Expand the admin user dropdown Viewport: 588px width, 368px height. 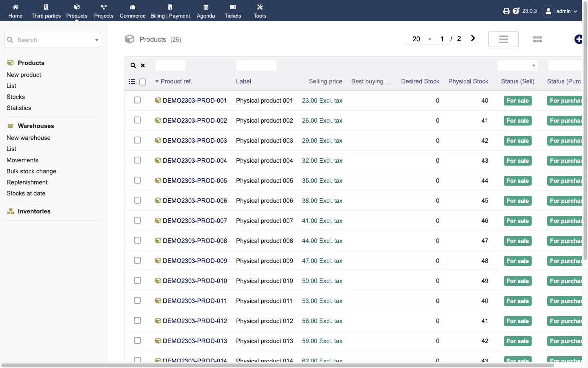tap(560, 11)
